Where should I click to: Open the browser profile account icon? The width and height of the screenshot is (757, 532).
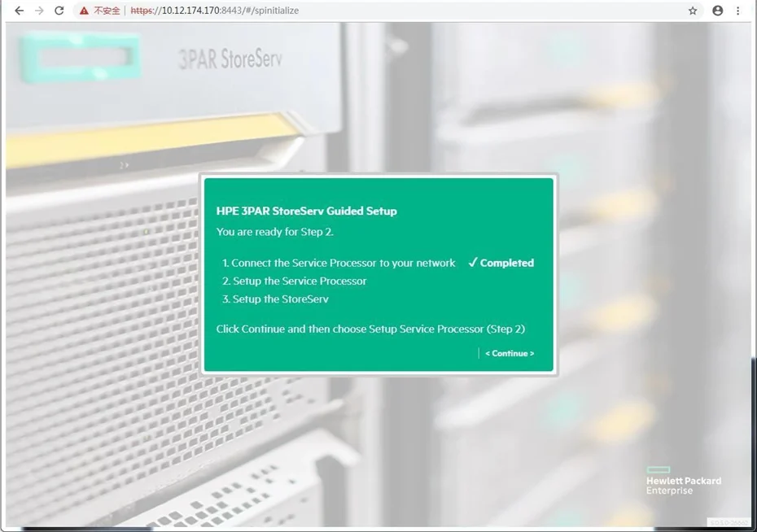click(x=717, y=10)
